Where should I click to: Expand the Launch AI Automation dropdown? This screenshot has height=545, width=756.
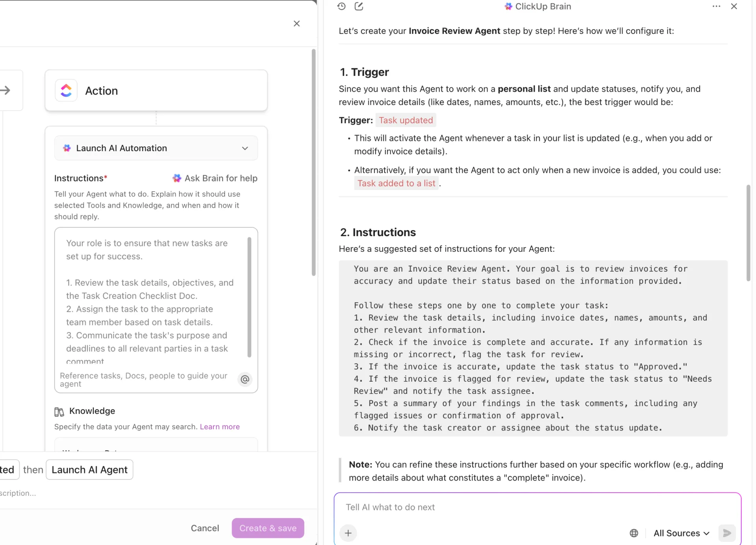pos(156,148)
